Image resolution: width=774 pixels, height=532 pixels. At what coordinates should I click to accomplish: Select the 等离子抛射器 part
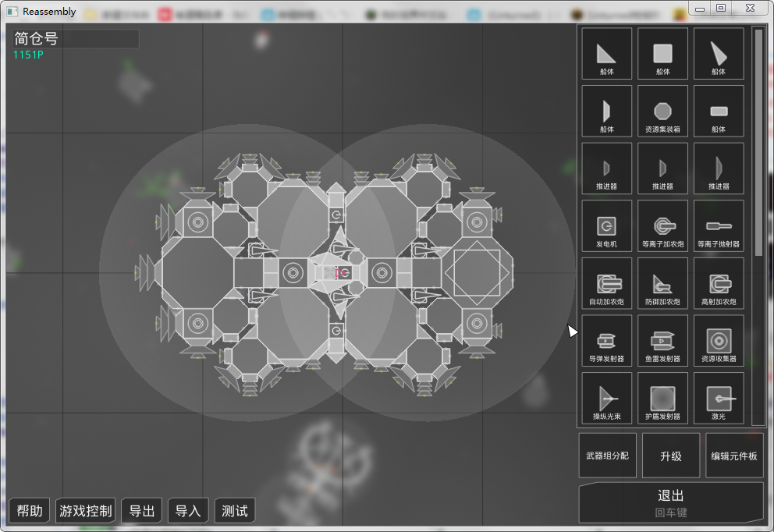[x=718, y=226]
